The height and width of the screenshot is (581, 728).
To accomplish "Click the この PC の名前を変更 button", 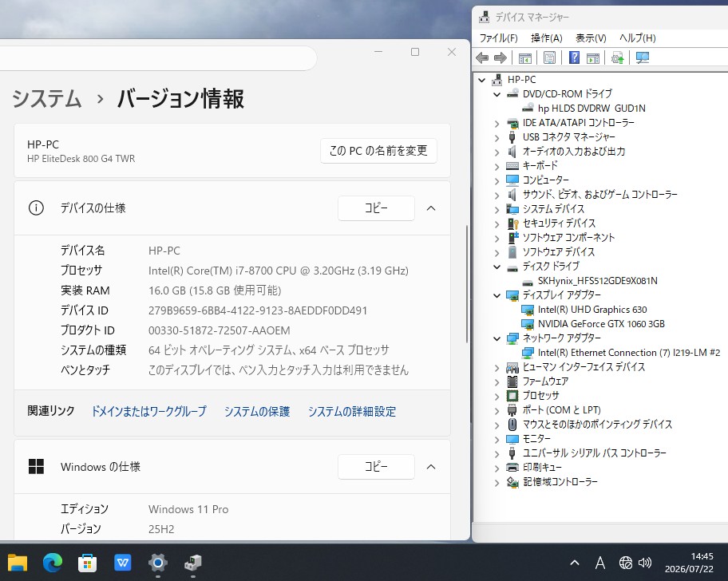I will (378, 151).
